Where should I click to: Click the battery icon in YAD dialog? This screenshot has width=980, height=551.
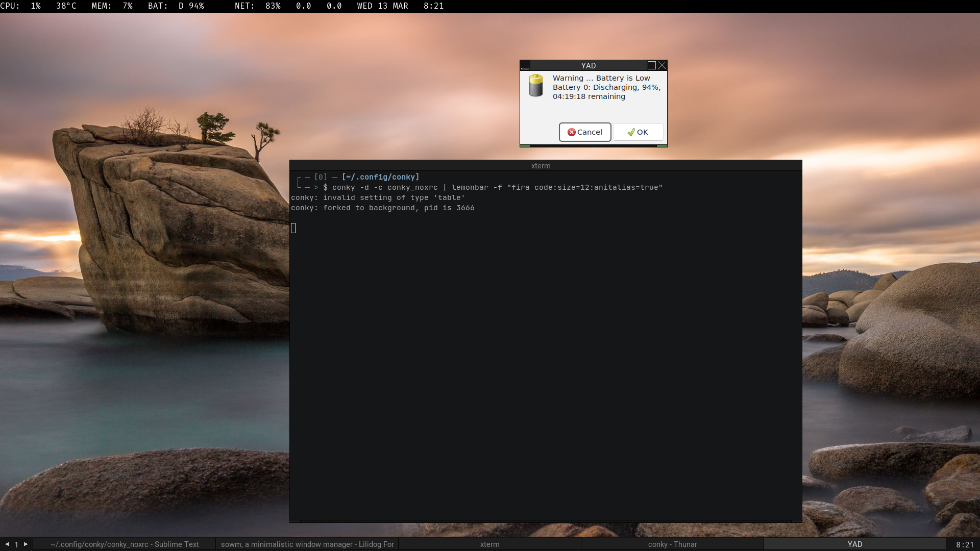[535, 86]
